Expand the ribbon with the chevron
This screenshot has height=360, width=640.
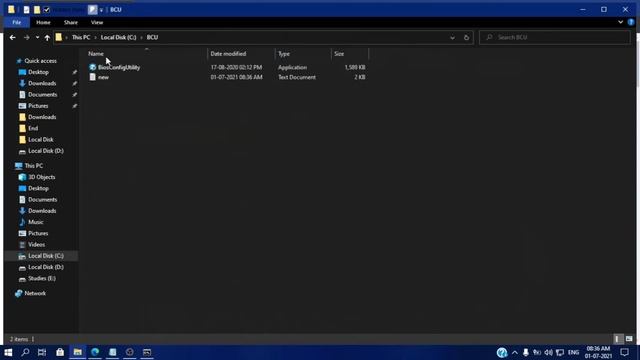pos(620,22)
